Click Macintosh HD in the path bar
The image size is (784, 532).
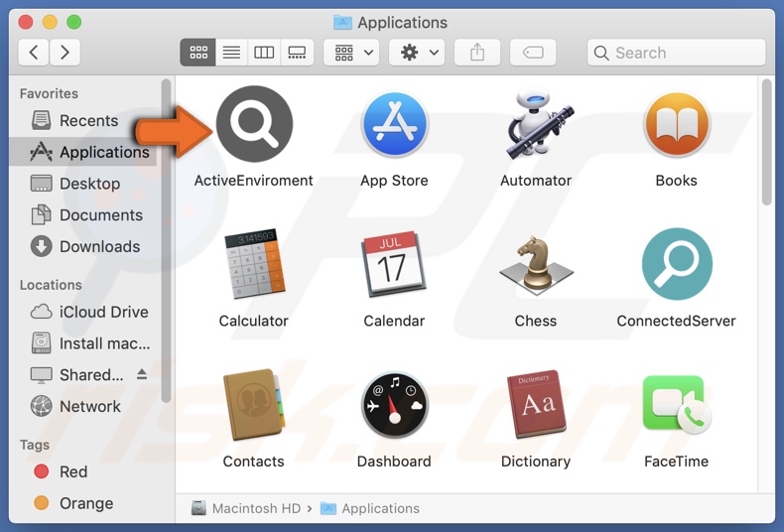tap(246, 508)
